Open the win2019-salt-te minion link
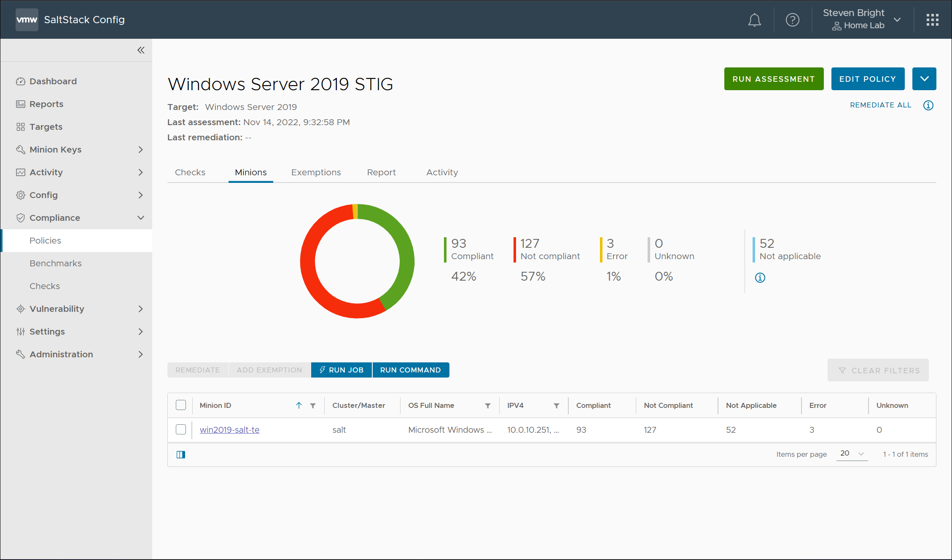 [229, 430]
